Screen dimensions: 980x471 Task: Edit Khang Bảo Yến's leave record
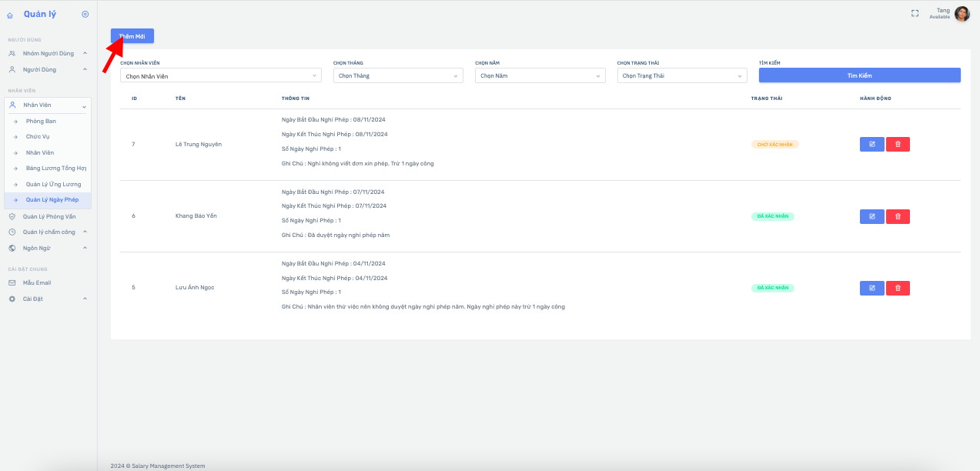click(x=871, y=216)
